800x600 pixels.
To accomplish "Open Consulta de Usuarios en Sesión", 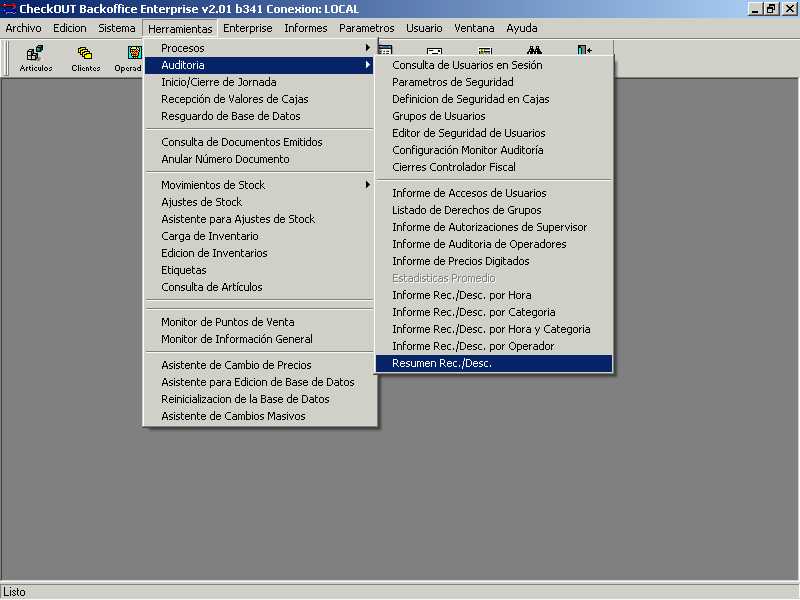I will point(494,65).
